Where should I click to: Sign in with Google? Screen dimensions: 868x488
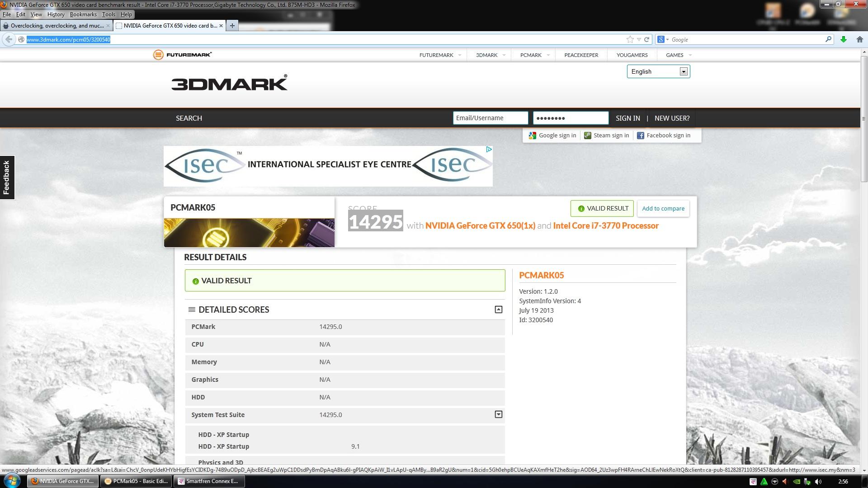pos(552,135)
